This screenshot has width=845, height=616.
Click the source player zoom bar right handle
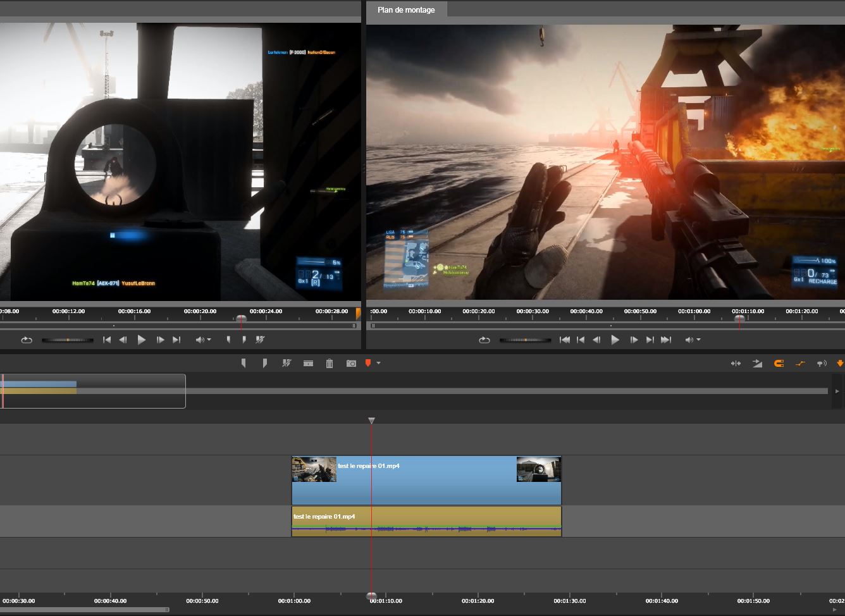click(x=354, y=326)
